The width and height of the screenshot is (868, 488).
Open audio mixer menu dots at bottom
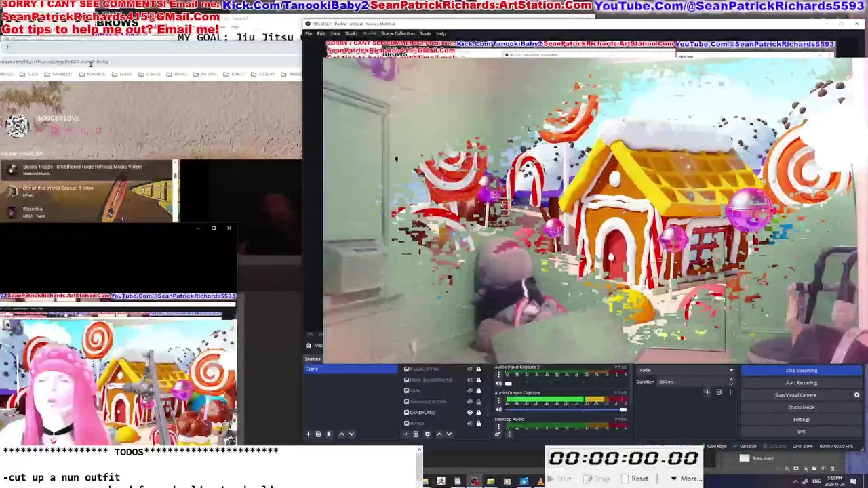[509, 434]
